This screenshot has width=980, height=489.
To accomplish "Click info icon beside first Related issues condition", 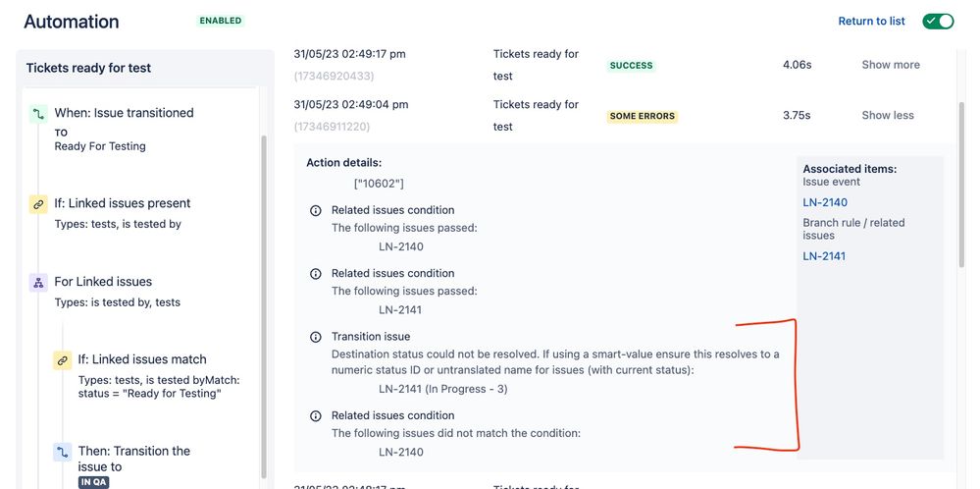I will [x=316, y=211].
